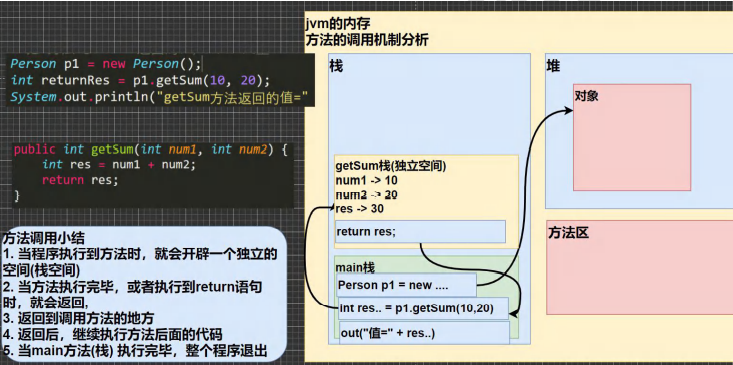Select the 'num2 -> 20' text
The width and height of the screenshot is (733, 365).
point(366,194)
